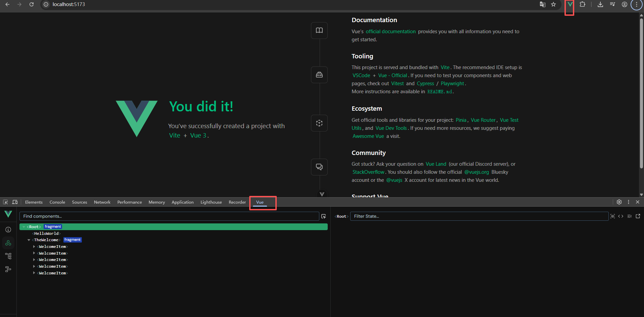Open the Vue devtools Pages tree icon
The image size is (644, 317).
(x=8, y=256)
